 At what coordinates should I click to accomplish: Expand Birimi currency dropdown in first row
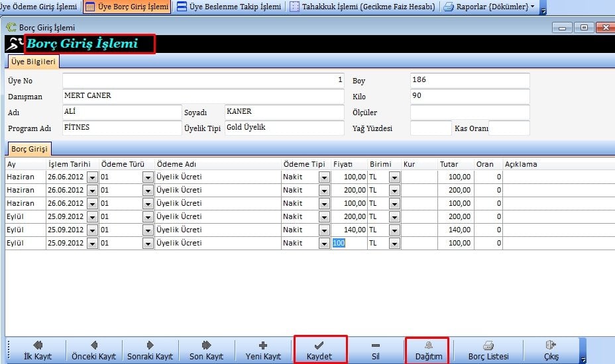[394, 177]
